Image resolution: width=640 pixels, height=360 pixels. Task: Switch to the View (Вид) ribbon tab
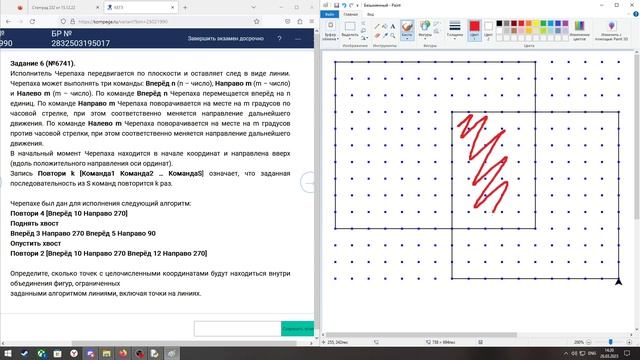370,14
